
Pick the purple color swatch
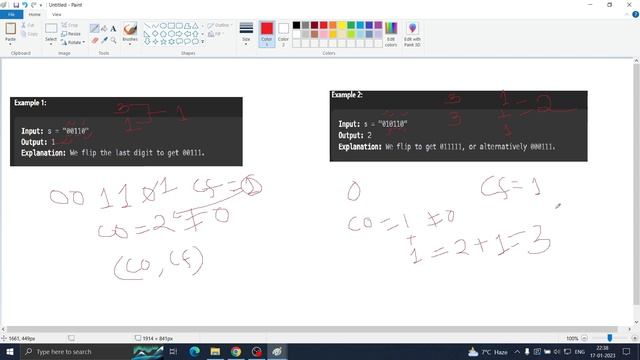tap(378, 25)
